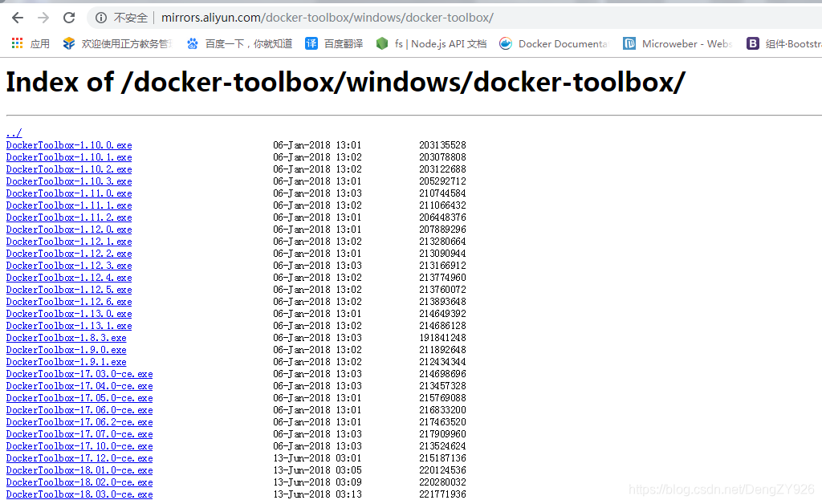The width and height of the screenshot is (822, 504).
Task: Download DockerToolbox-1.9.1.exe
Action: pyautogui.click(x=67, y=362)
